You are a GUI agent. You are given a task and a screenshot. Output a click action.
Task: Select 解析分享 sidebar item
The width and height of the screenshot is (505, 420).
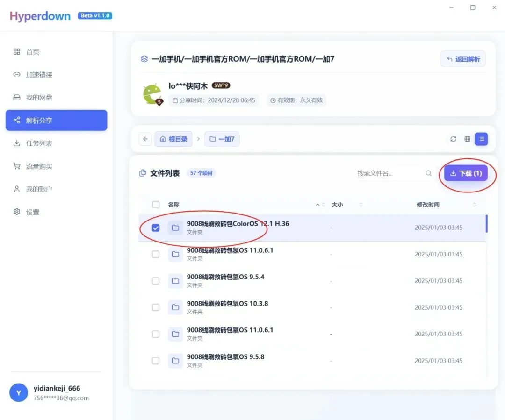click(57, 121)
